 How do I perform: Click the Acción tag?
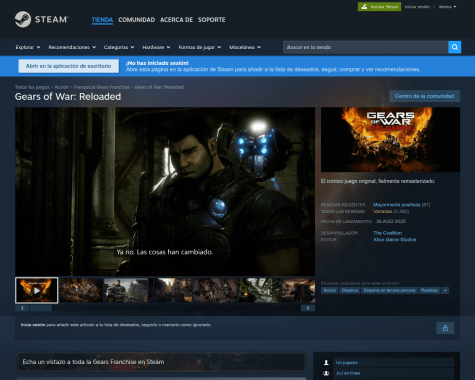point(330,290)
